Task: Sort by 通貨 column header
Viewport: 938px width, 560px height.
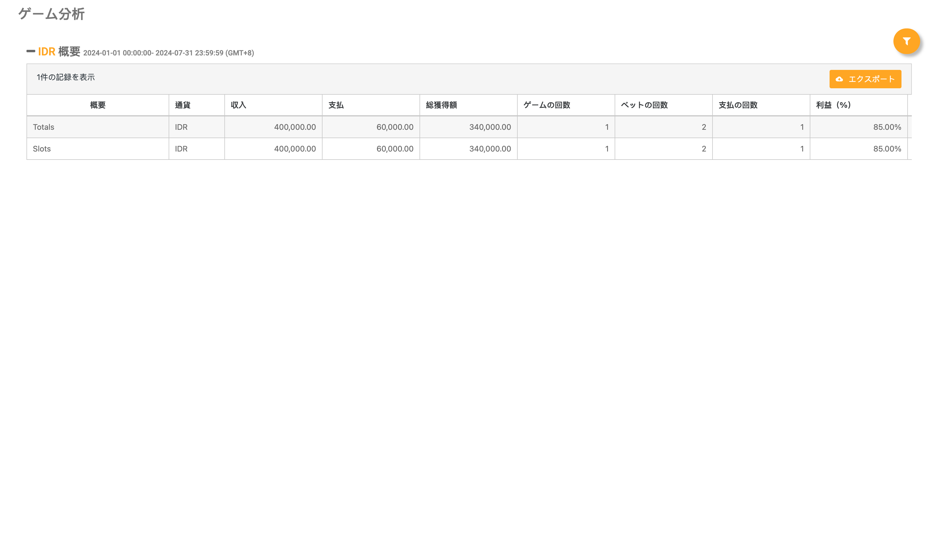Action: tap(182, 105)
